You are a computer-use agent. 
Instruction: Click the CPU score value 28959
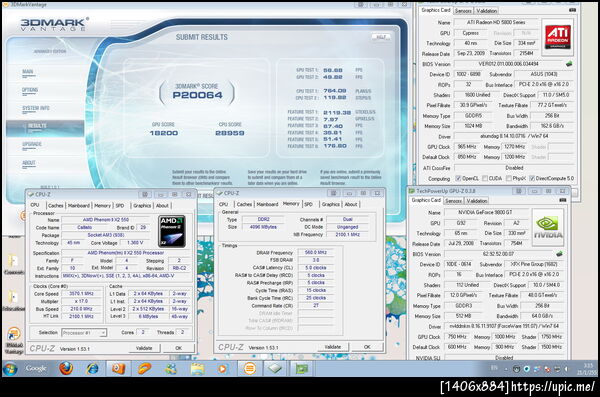230,133
